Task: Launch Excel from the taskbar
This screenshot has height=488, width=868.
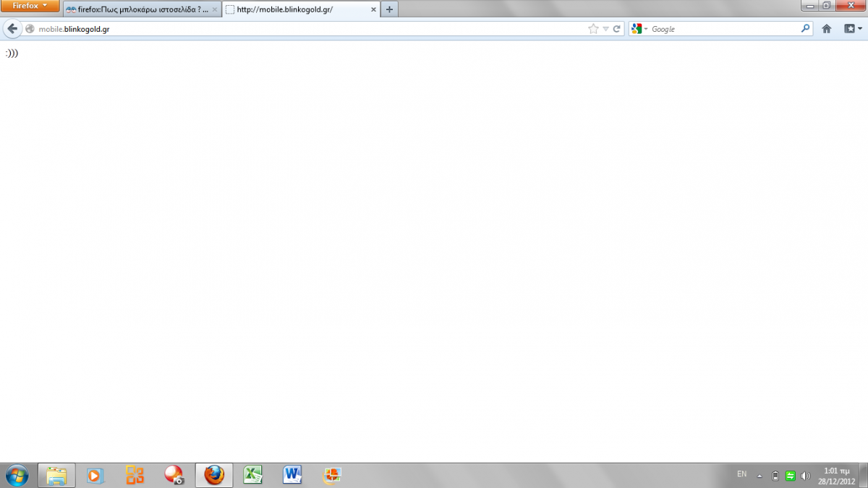Action: [252, 475]
